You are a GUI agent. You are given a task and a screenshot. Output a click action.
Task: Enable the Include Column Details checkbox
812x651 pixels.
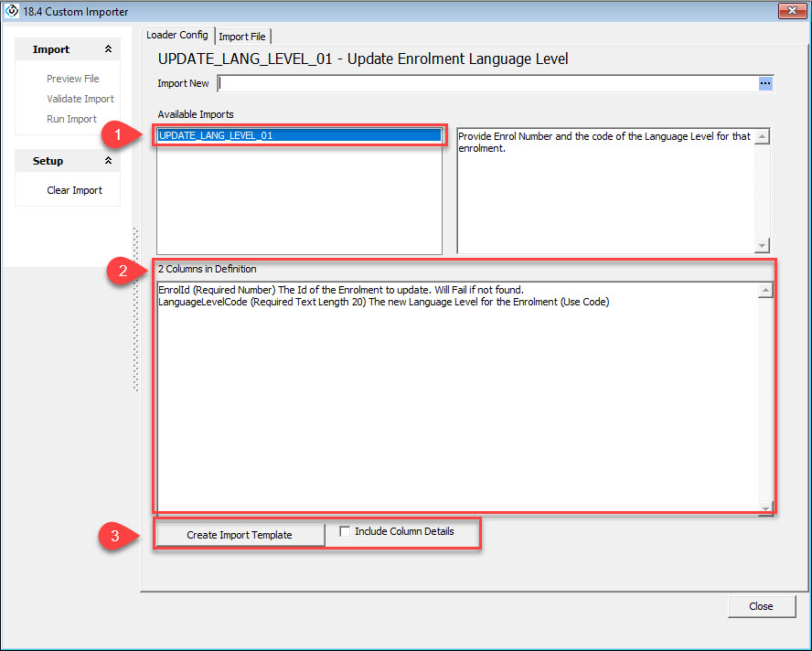[345, 531]
